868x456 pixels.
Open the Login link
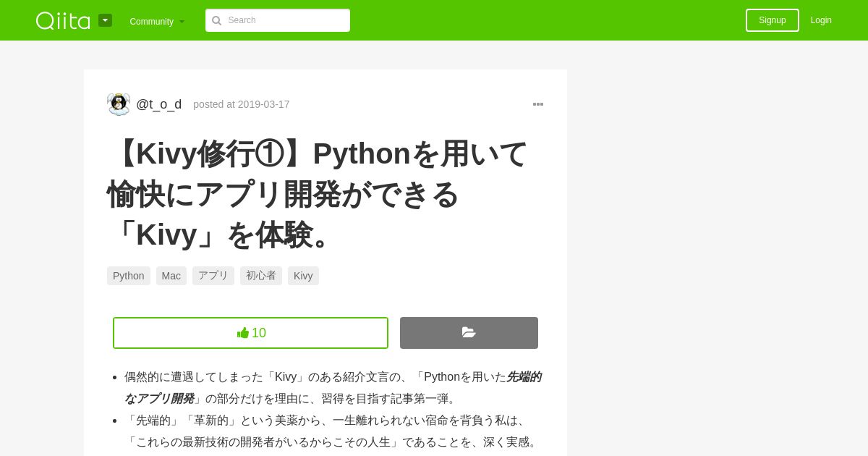821,20
